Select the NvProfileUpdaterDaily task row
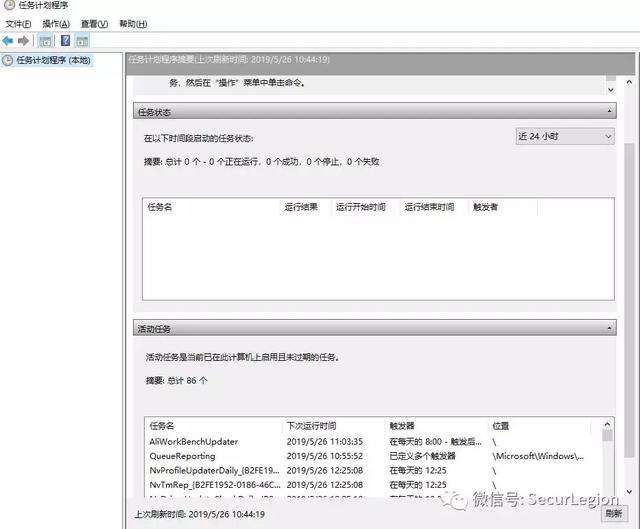 [373, 471]
